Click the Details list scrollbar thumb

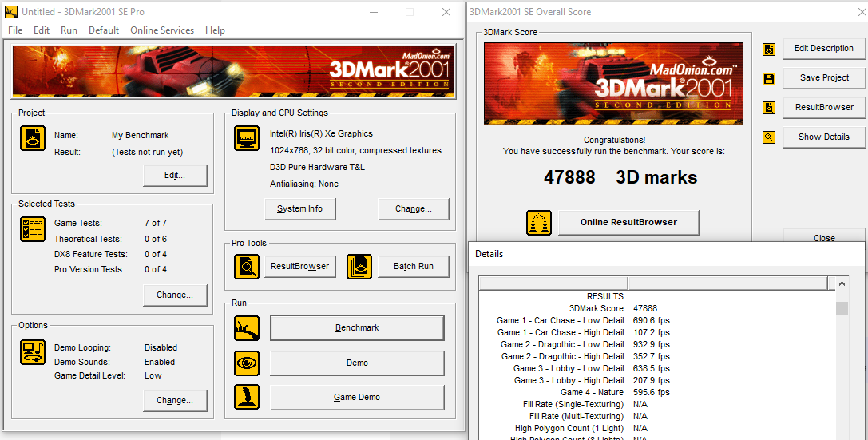coord(842,308)
